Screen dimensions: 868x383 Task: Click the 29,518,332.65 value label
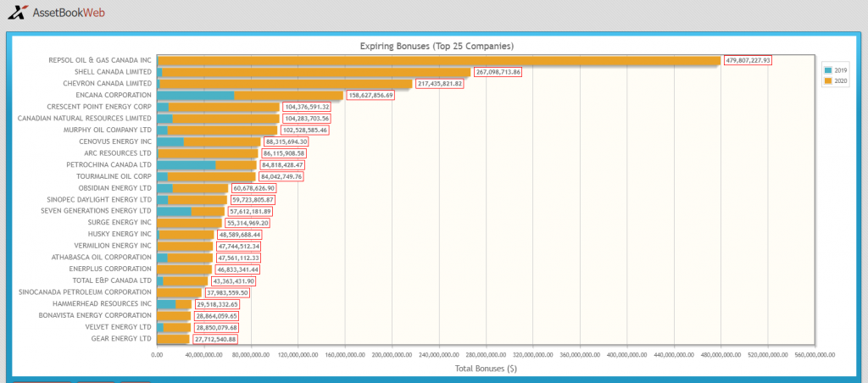click(x=217, y=304)
